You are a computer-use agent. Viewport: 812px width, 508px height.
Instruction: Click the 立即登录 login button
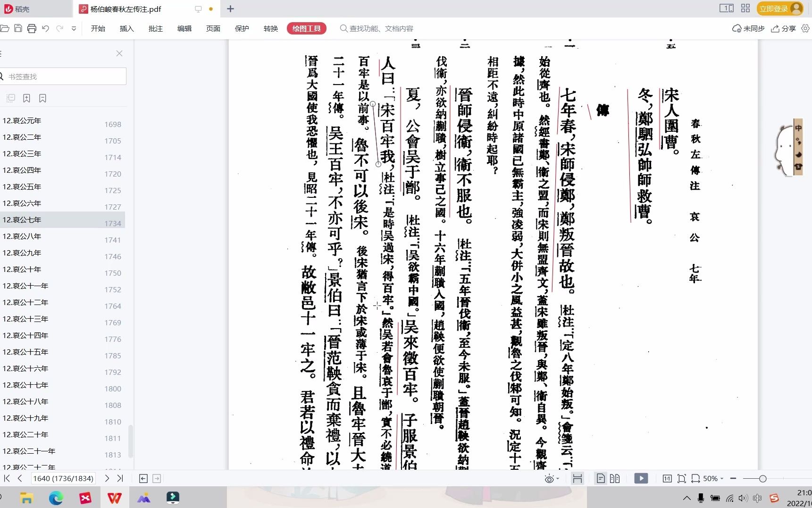pos(780,8)
